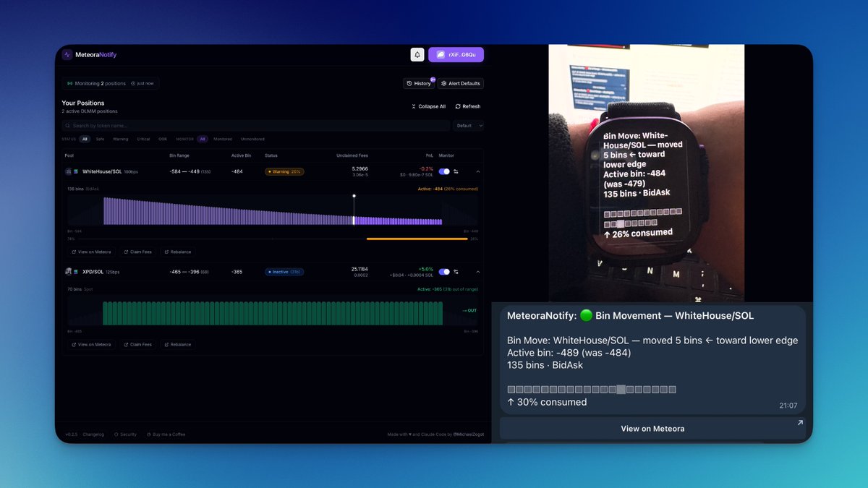This screenshot has height=488, width=868.
Task: Open alert settings icon for WhiteHouse/SOL
Action: pyautogui.click(x=456, y=171)
